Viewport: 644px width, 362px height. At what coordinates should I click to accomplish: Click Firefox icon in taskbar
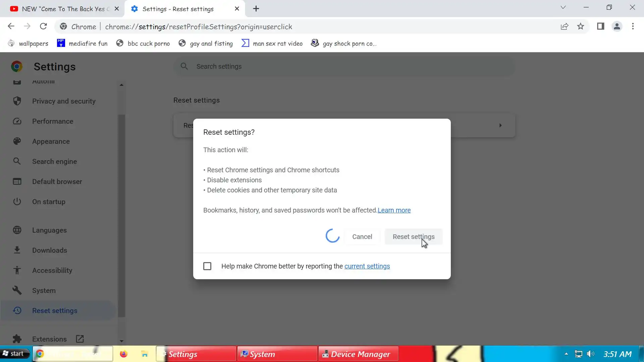(x=123, y=354)
